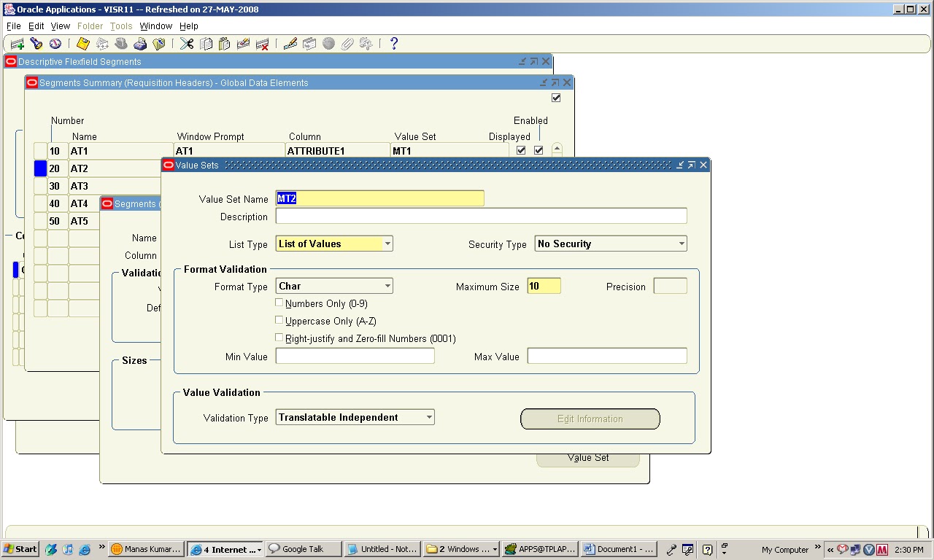Click the Delete record red-X icon
The height and width of the screenshot is (560, 934).
point(263,44)
